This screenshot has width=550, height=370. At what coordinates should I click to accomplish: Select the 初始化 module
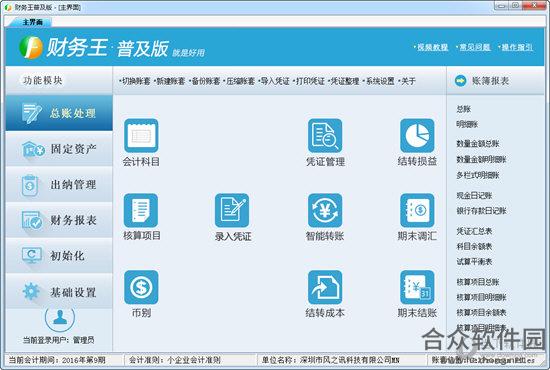click(x=59, y=256)
